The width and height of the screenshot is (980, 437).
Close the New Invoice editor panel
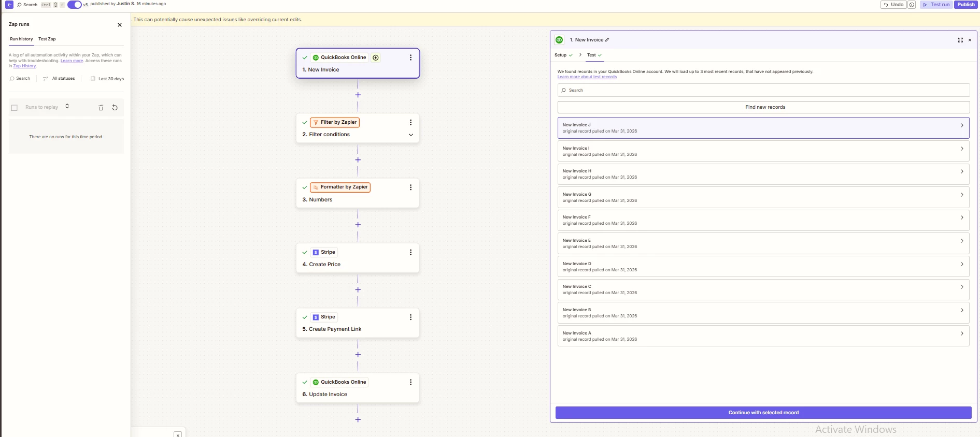(970, 40)
